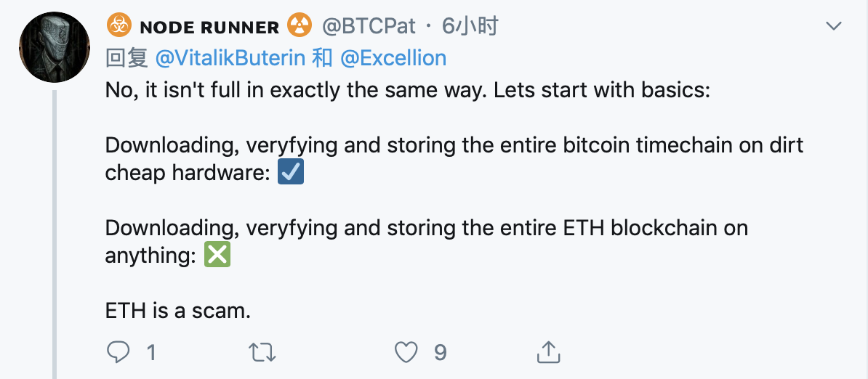Click the "ETH is a scam." text
868x379 pixels.
coord(177,311)
